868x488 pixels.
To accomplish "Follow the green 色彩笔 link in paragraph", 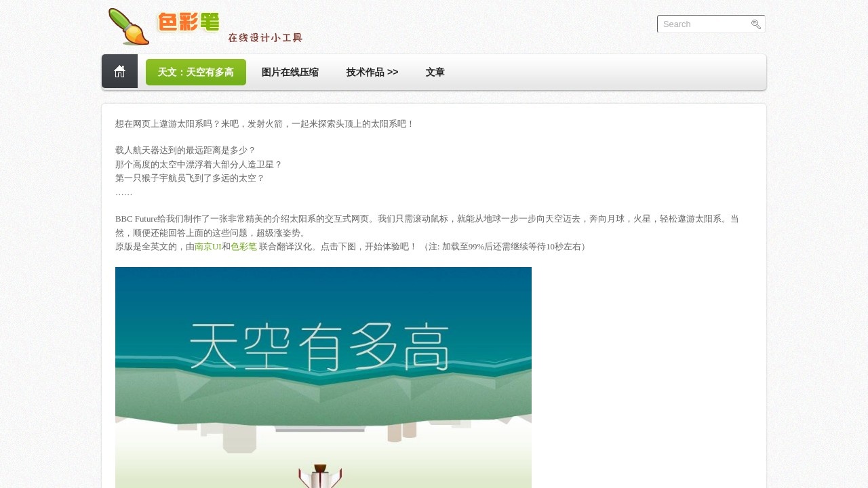I will pyautogui.click(x=243, y=247).
